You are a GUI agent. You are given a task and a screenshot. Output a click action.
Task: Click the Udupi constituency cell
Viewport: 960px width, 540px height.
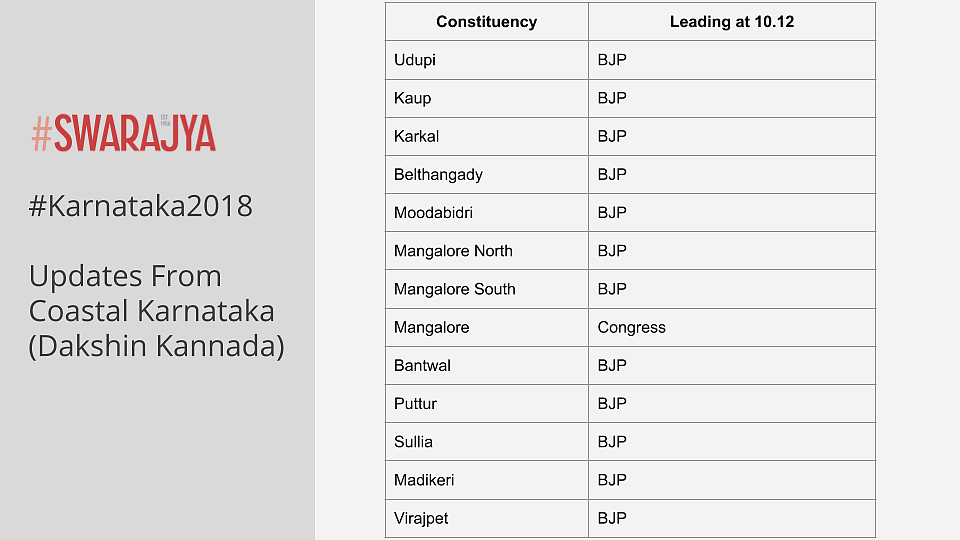[487, 60]
